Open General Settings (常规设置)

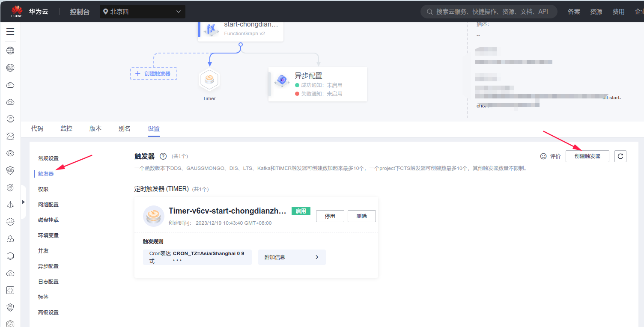[48, 158]
